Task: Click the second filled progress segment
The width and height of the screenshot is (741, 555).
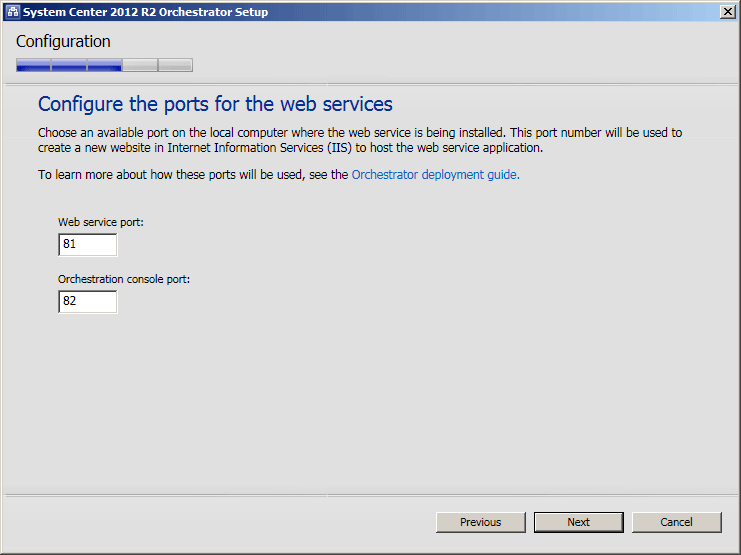Action: click(69, 65)
